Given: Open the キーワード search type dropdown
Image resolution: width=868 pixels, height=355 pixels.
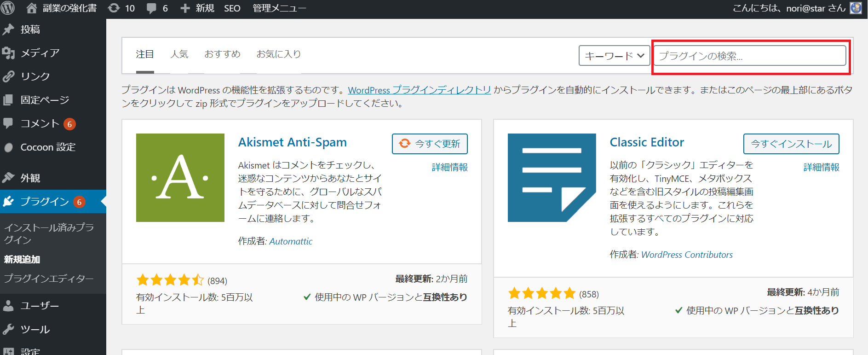Looking at the screenshot, I should 614,56.
